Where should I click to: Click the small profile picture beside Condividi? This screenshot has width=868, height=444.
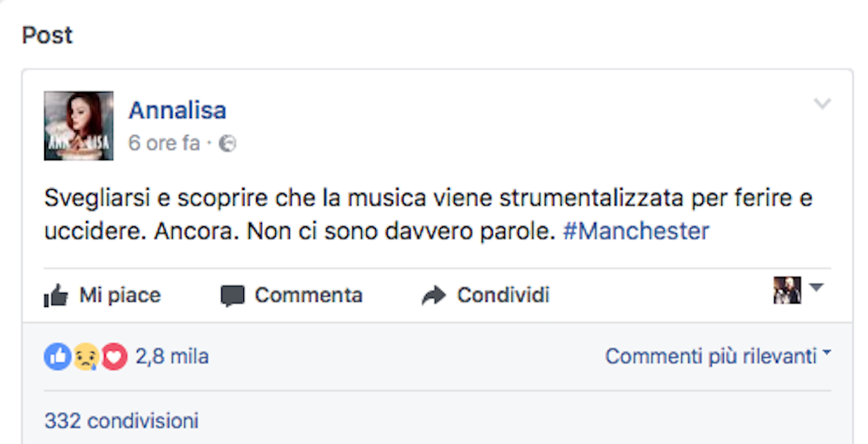(786, 291)
